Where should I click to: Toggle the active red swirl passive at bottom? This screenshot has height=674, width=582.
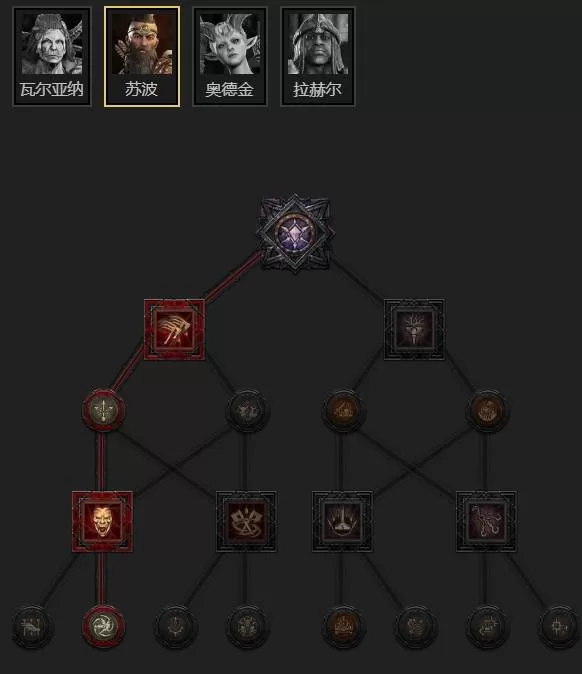(103, 627)
